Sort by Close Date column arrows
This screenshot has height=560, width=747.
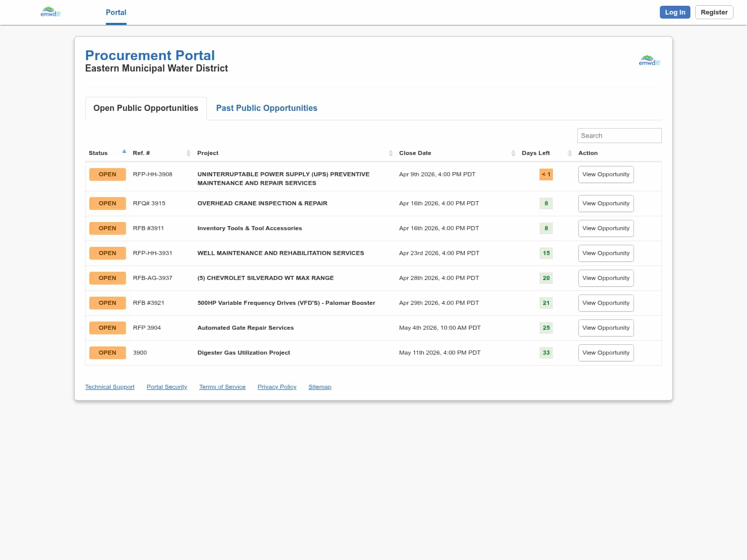pos(513,153)
